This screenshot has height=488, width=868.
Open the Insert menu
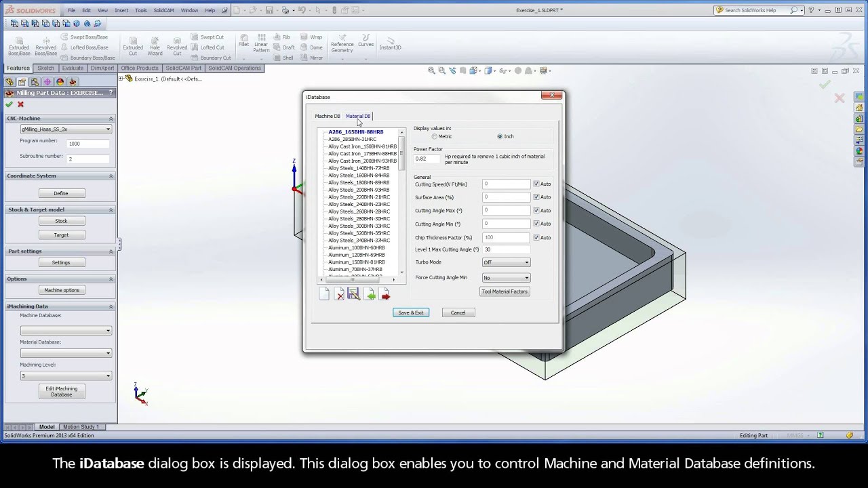point(121,10)
